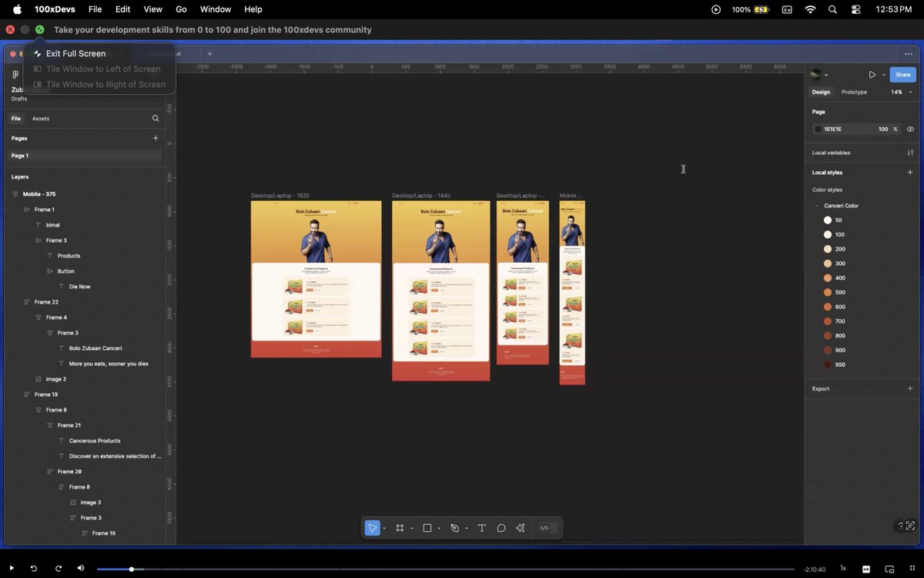
Task: Select the Frame tool
Action: click(x=400, y=528)
